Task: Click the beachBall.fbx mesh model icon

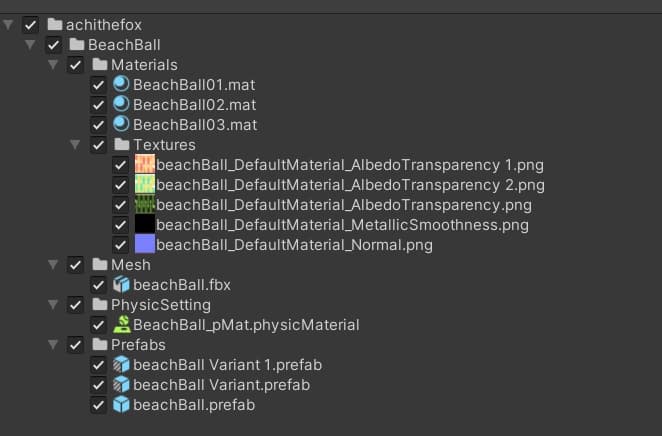Action: (122, 285)
